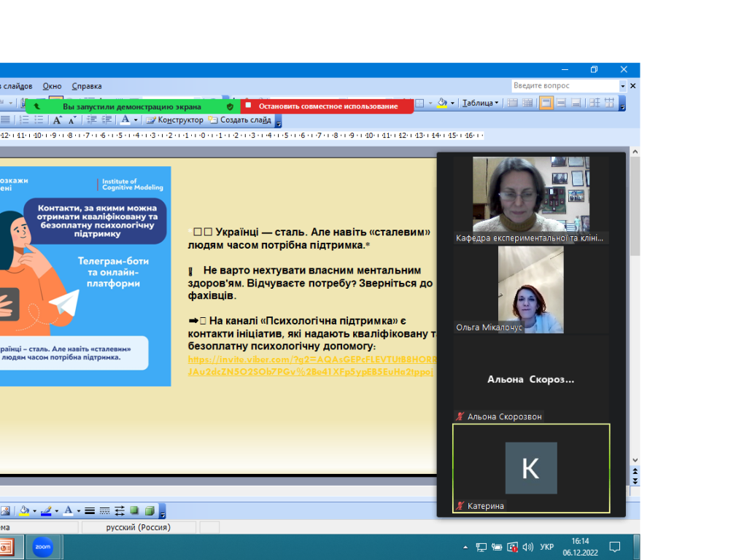Go to the previous slide with double up arrow
This screenshot has width=747, height=560.
coord(635,471)
